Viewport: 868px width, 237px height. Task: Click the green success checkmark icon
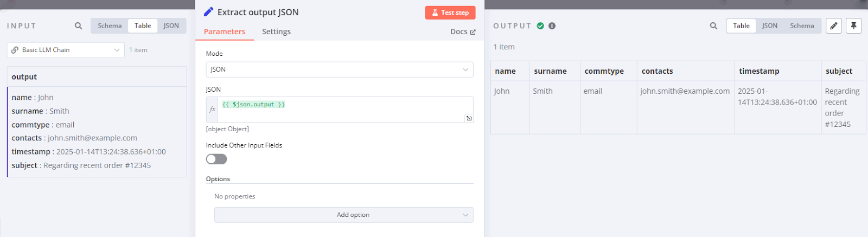click(540, 25)
